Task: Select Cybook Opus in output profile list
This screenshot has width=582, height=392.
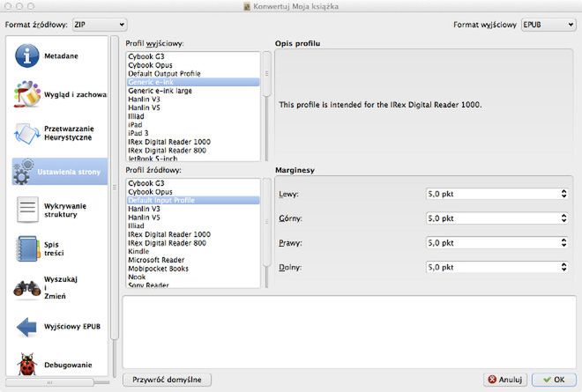Action: point(193,65)
